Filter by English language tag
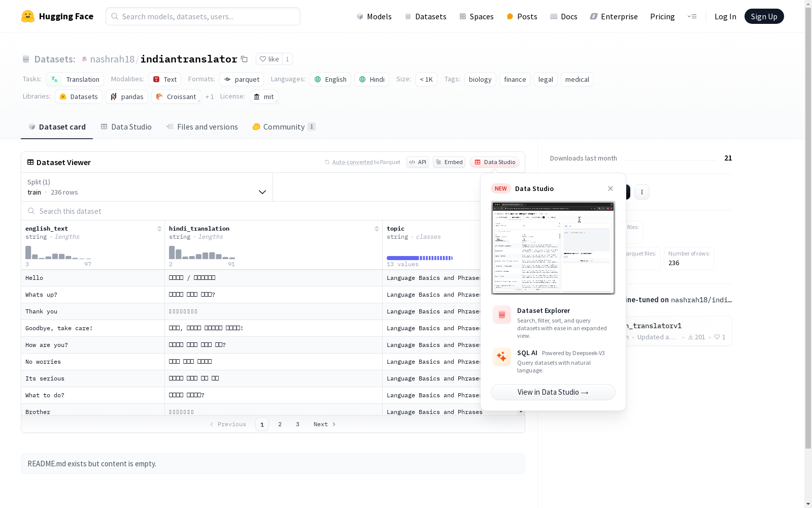This screenshot has height=508, width=812. tap(330, 79)
